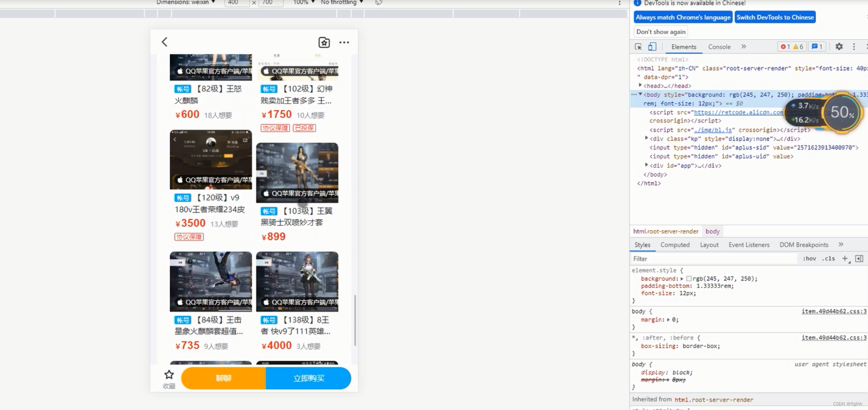
Task: Expand the div id="app" node
Action: pyautogui.click(x=646, y=165)
